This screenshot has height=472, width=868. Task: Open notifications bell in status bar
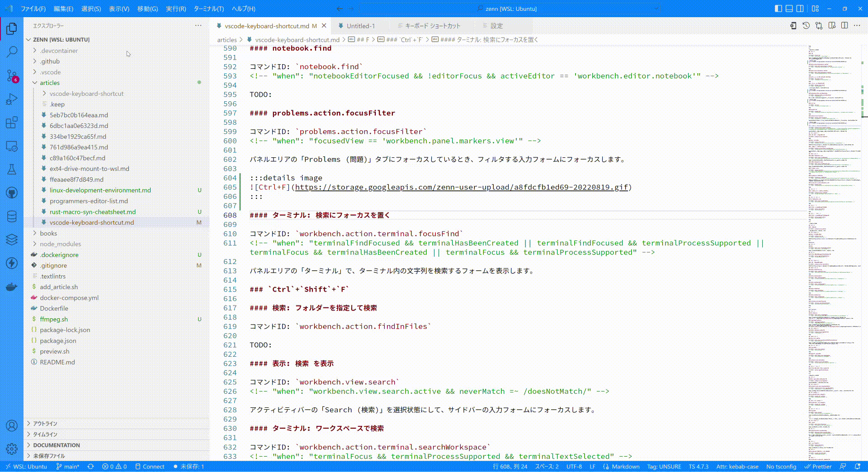pos(858,467)
